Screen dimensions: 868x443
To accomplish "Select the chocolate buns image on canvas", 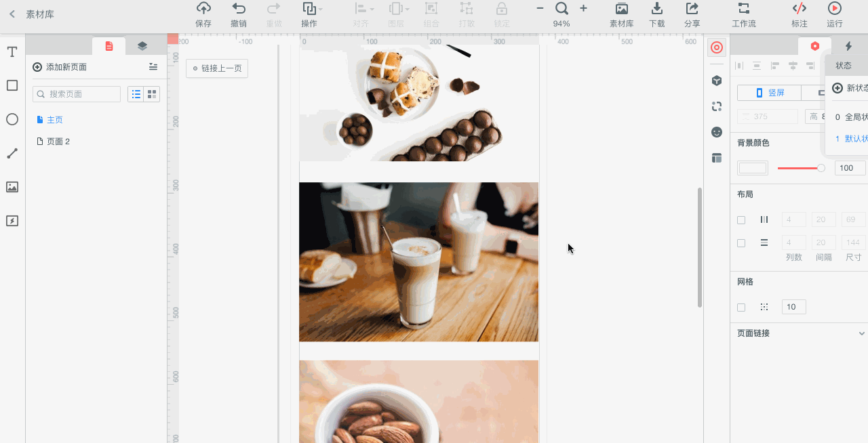I will tap(418, 103).
